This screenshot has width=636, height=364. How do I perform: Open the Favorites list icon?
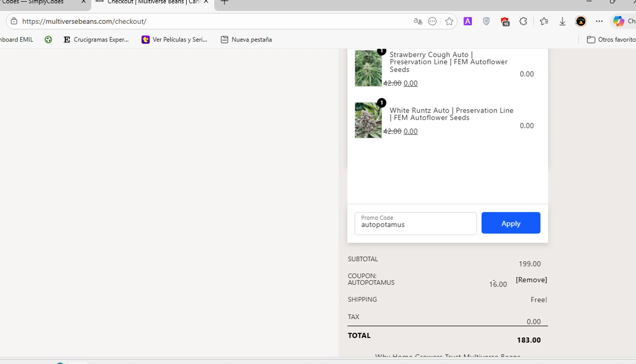pos(544,21)
